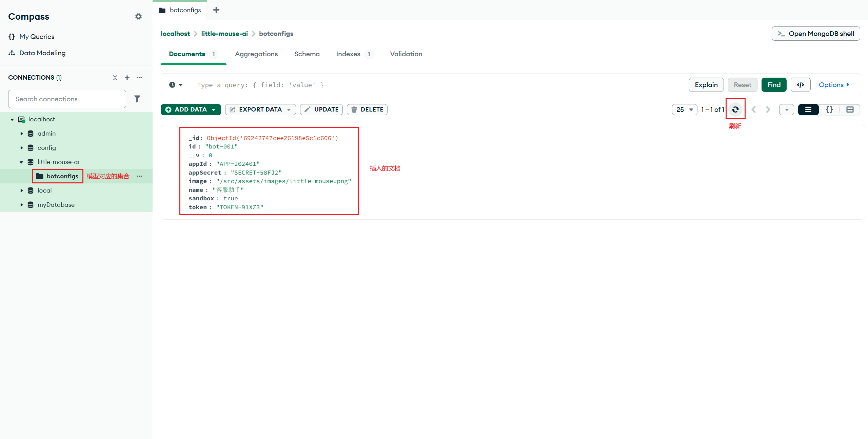This screenshot has width=868, height=439.
Task: Click the Open MongoDB shell button
Action: click(815, 34)
